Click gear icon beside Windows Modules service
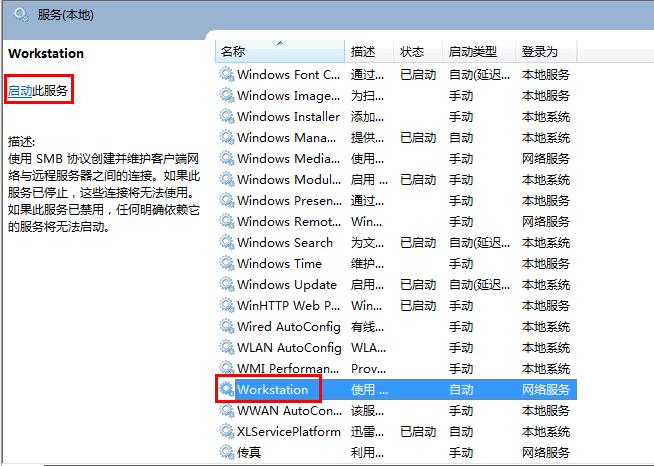 [x=227, y=179]
